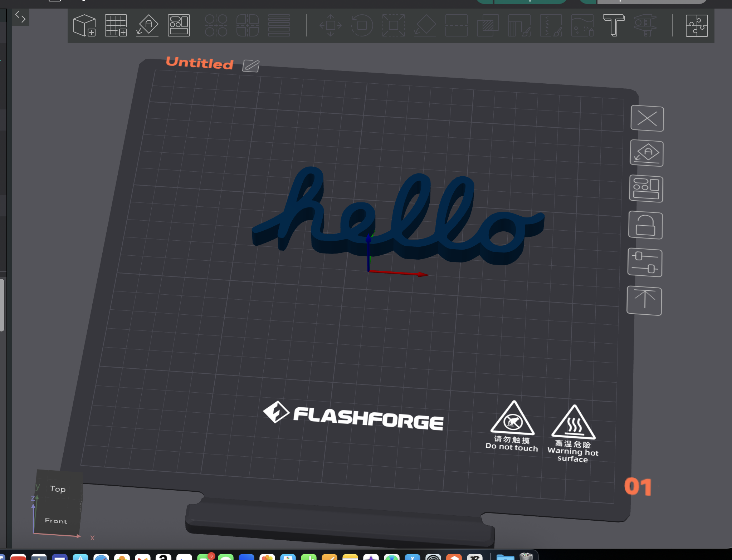Toggle the plate lock icon
The width and height of the screenshot is (732, 560).
pos(645,226)
